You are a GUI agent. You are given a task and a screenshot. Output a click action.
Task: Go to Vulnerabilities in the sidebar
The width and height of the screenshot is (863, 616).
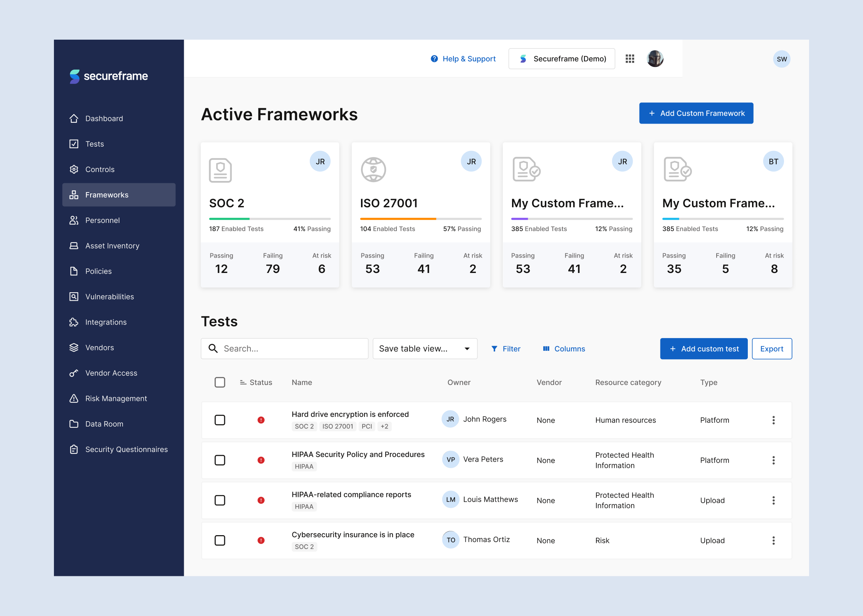tap(109, 297)
